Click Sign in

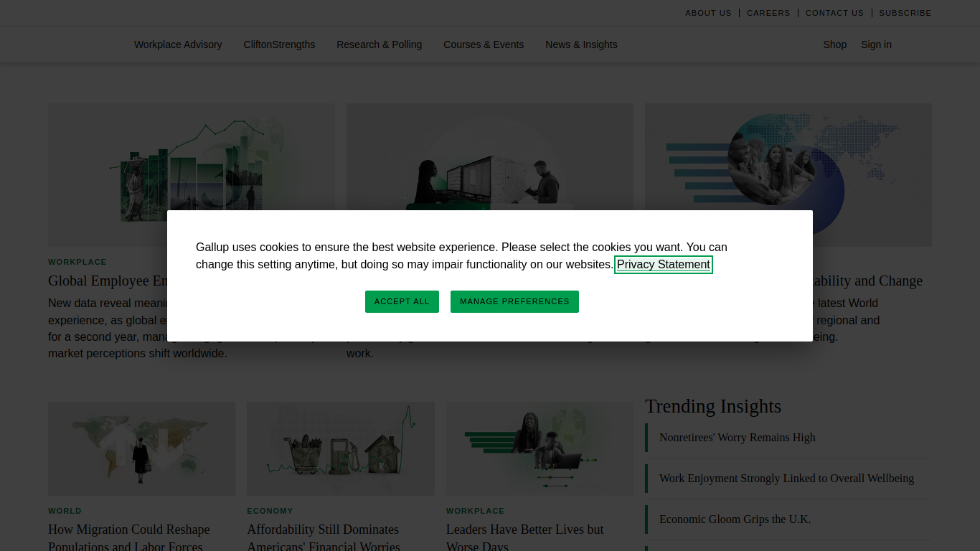[877, 44]
